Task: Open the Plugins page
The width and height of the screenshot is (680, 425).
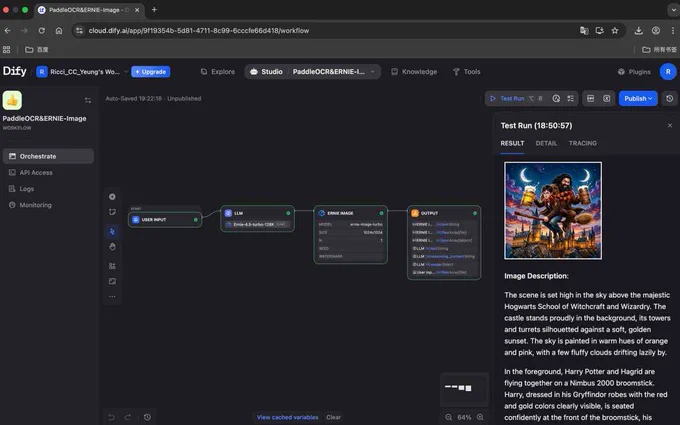Action: pos(634,72)
